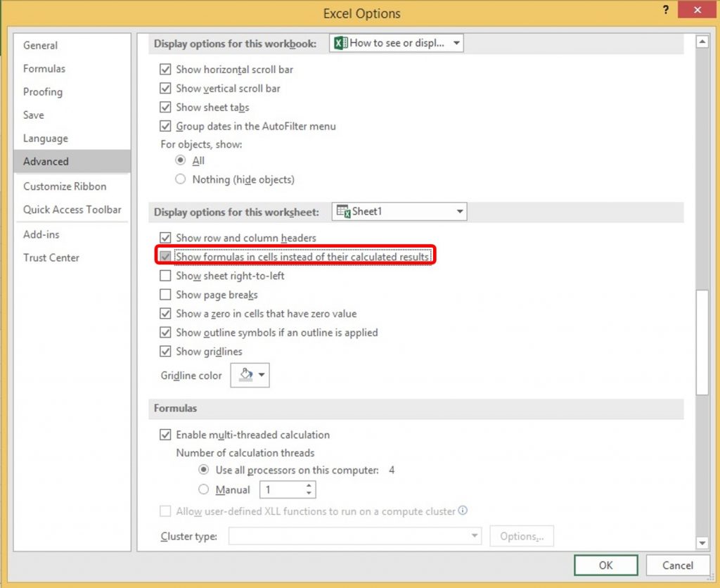Open the Sheet1 worksheet dropdown arrow

pyautogui.click(x=460, y=211)
